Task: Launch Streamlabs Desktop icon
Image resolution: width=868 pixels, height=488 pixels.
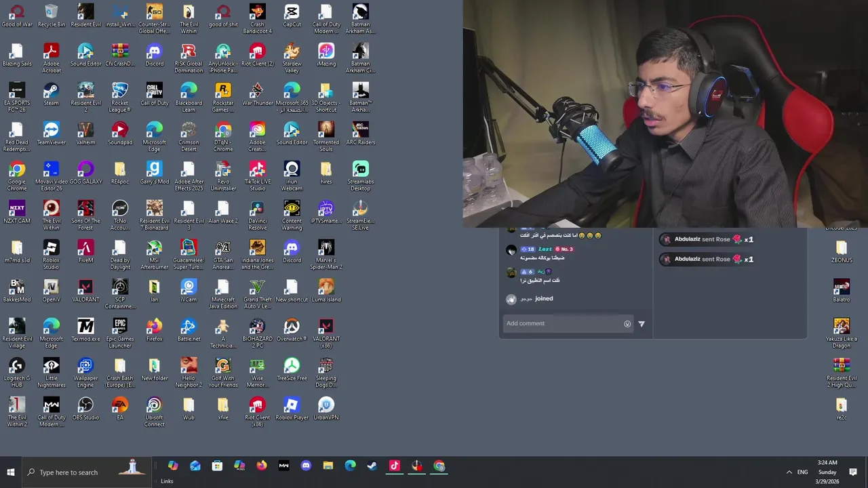Action: tap(361, 176)
